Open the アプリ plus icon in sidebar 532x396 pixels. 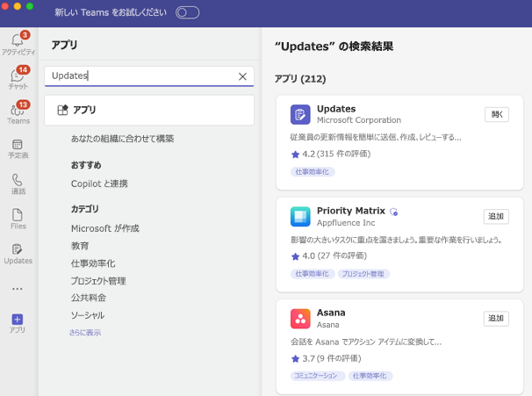(x=18, y=319)
